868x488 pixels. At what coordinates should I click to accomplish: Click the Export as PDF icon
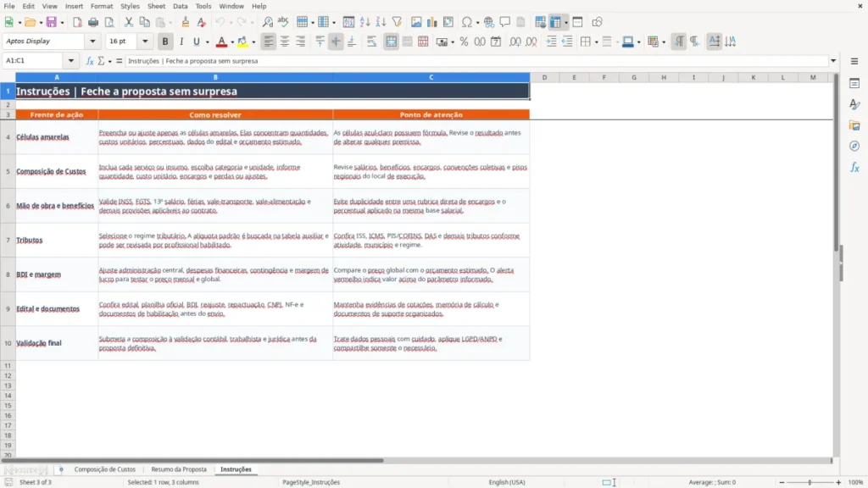click(77, 22)
